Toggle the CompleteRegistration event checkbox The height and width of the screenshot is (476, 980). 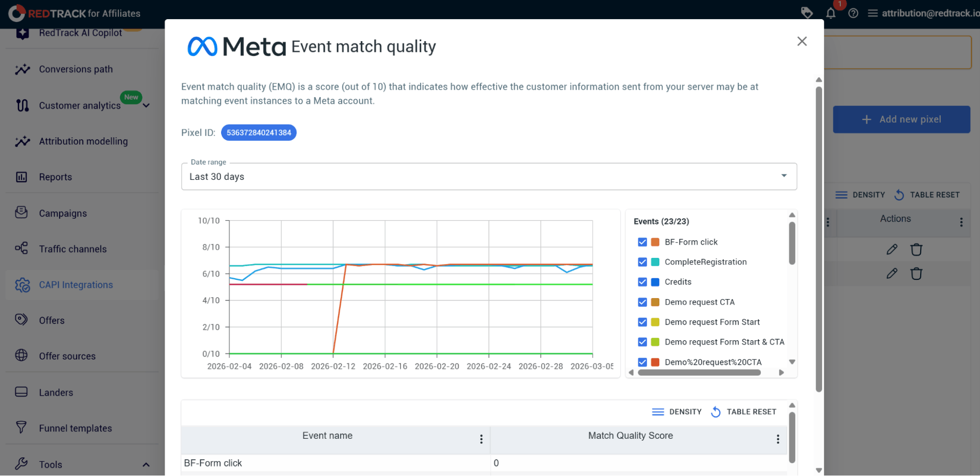click(x=642, y=262)
